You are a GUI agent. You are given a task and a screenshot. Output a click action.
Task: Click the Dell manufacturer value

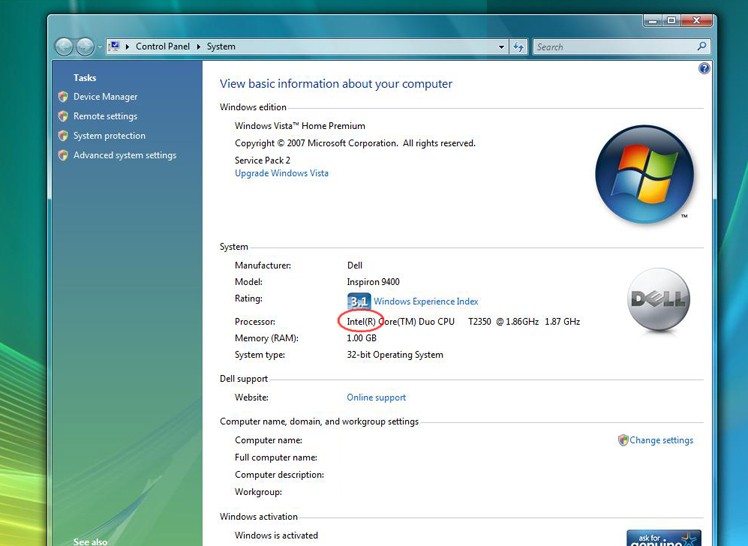point(354,266)
